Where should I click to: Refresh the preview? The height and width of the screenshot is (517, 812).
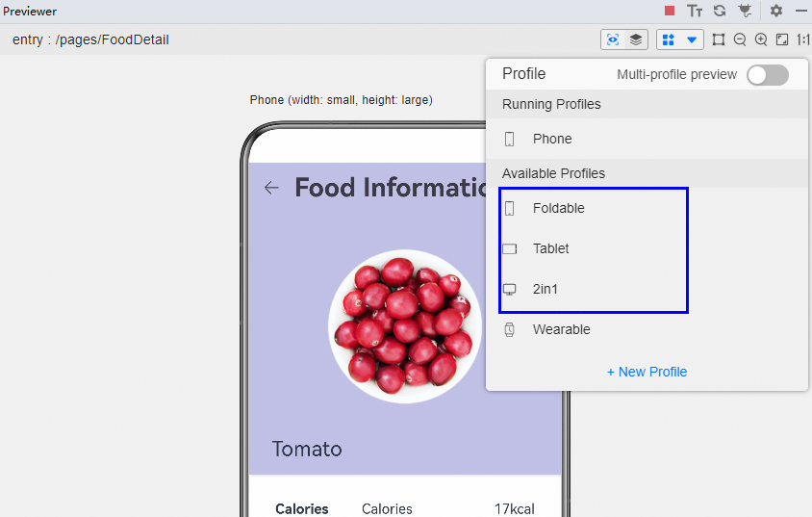(719, 11)
